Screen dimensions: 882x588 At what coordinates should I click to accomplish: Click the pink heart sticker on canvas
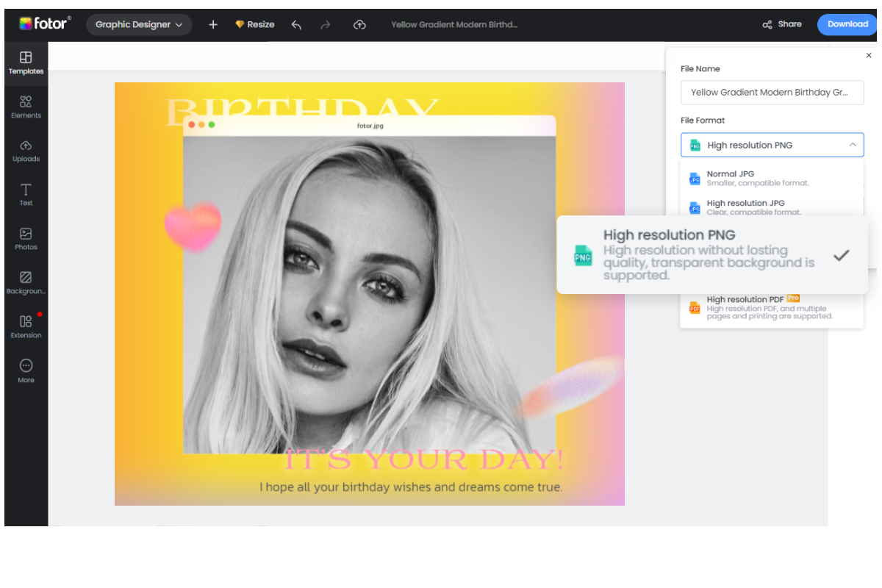pyautogui.click(x=193, y=226)
